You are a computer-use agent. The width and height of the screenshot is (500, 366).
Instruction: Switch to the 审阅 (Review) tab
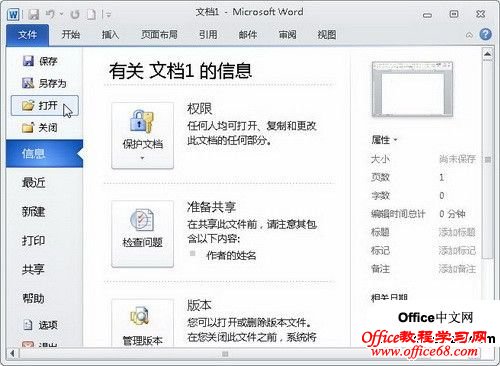287,34
